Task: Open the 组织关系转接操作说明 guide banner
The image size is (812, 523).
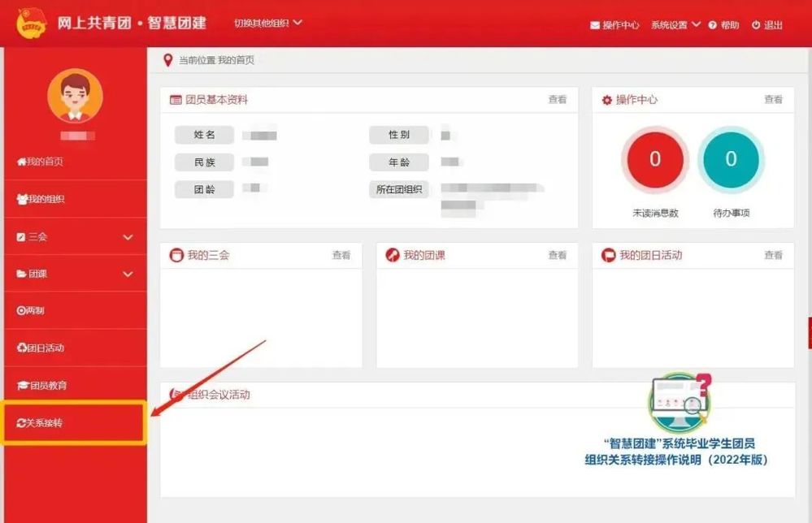Action: (677, 451)
